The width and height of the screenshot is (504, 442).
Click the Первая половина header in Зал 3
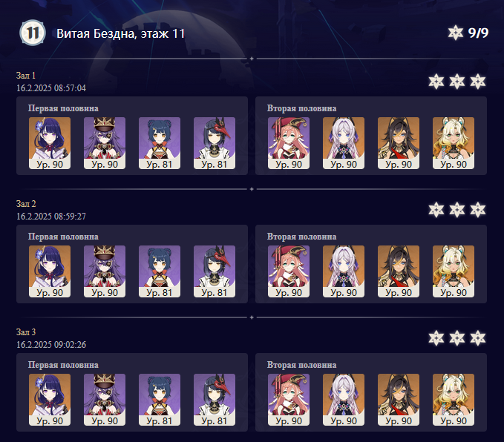[x=63, y=365]
